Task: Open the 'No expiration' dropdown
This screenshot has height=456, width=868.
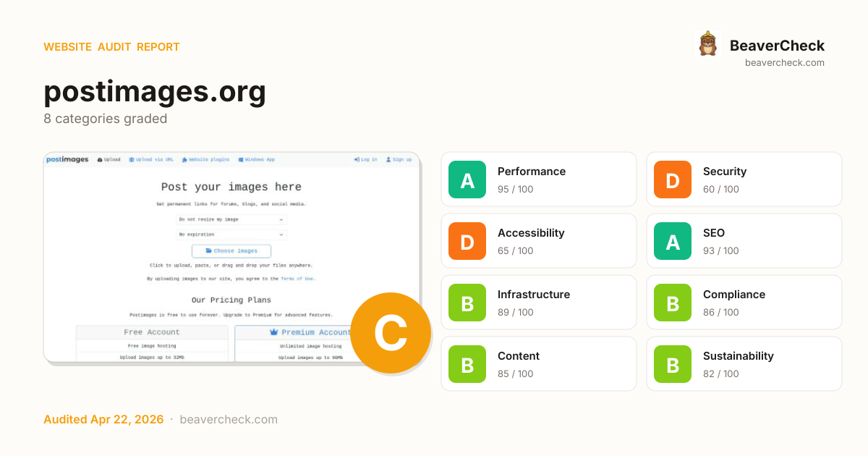Action: pyautogui.click(x=231, y=235)
